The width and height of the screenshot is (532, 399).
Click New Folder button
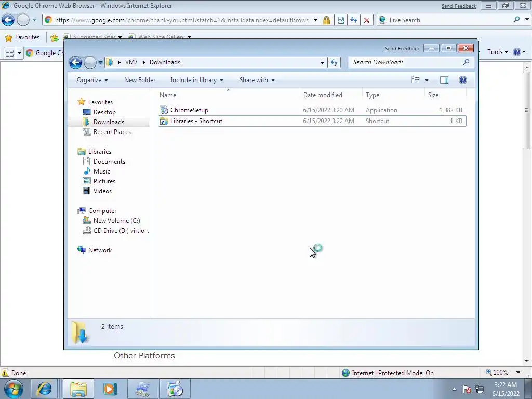click(139, 80)
